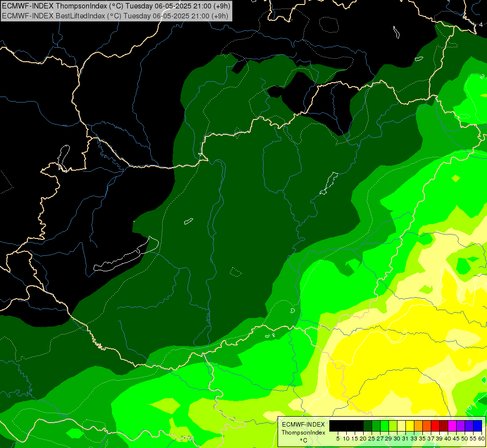Click the legend value "29"
Screen dimensions: 487x448
pyautogui.click(x=389, y=439)
